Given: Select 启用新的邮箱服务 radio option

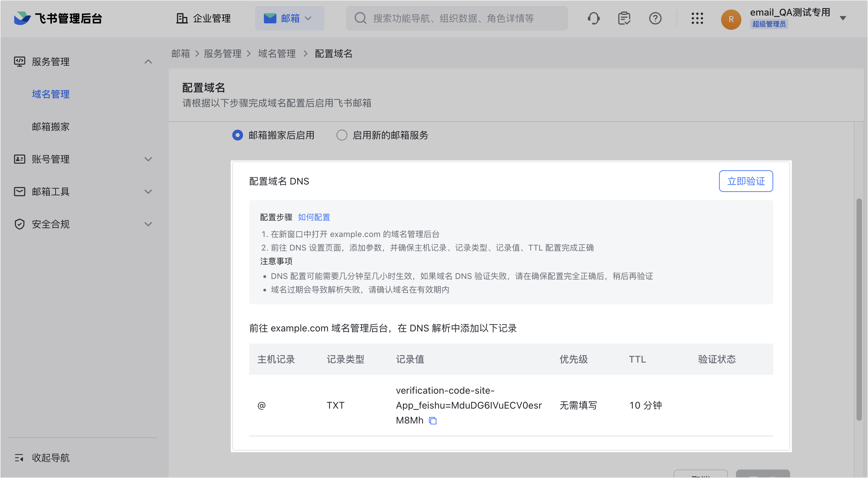Looking at the screenshot, I should [342, 135].
